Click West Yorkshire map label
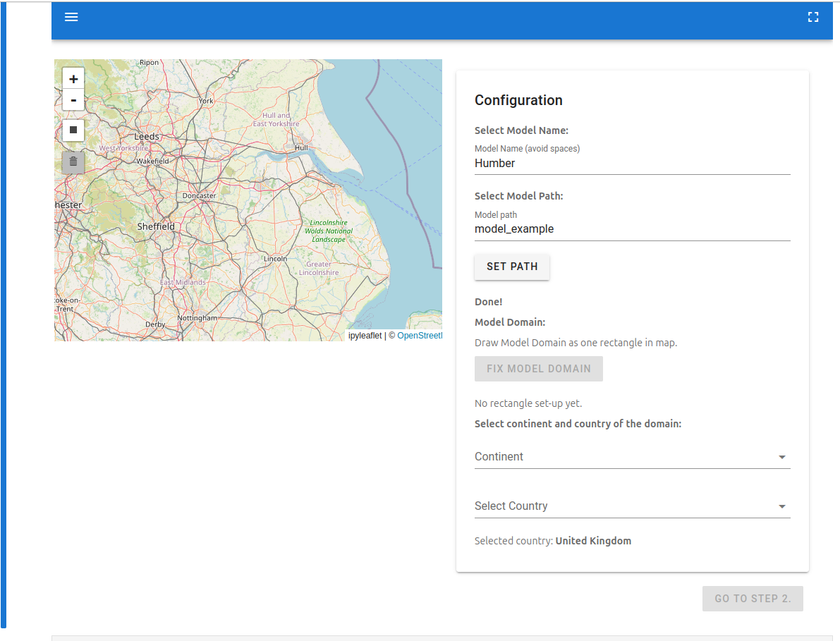840x641 pixels. [x=123, y=148]
